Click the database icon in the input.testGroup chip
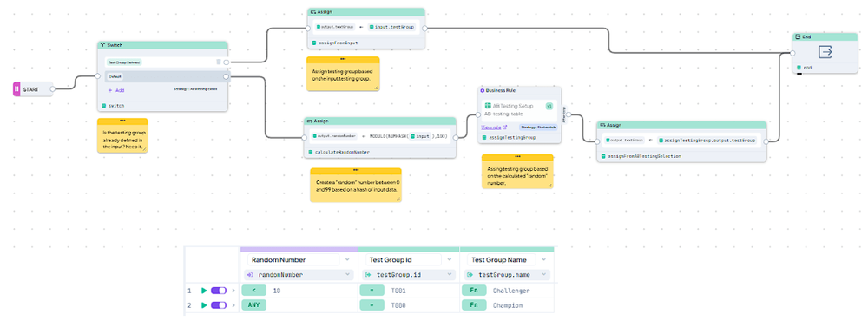The width and height of the screenshot is (868, 327). [x=372, y=26]
